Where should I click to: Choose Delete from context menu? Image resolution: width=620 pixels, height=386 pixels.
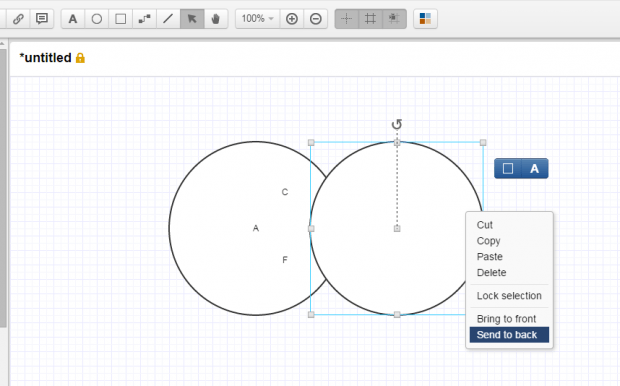coord(509,272)
